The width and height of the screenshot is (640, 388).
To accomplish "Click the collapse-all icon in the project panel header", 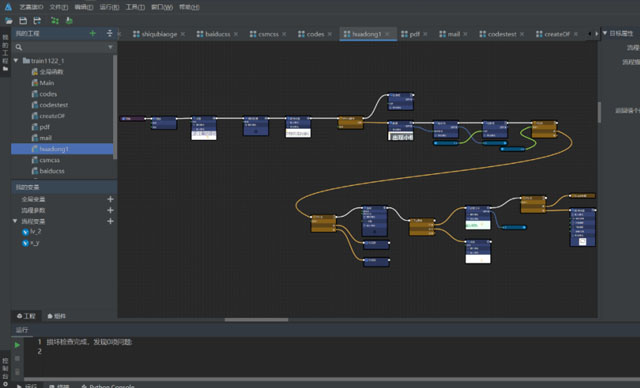I will 109,33.
